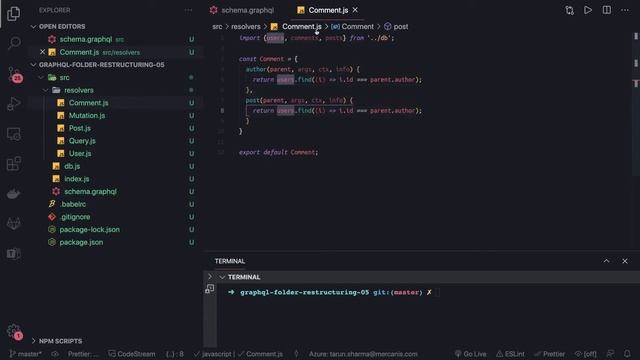Collapse the src folder
Image resolution: width=640 pixels, height=360 pixels.
pos(41,78)
